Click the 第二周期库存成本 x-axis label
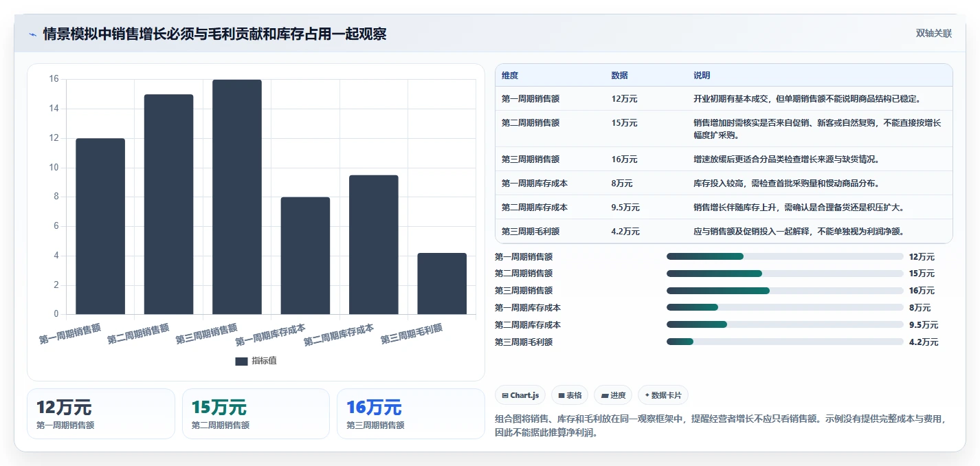980x466 pixels. [x=339, y=334]
